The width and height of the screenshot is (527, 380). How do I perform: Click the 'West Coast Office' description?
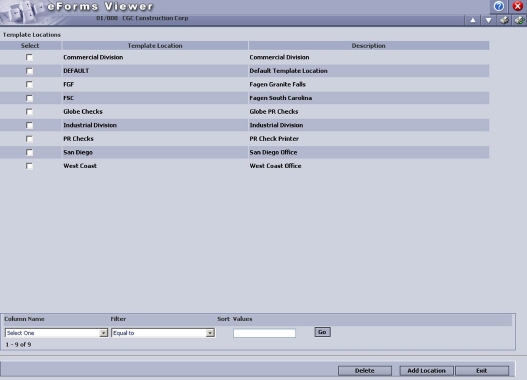point(275,166)
